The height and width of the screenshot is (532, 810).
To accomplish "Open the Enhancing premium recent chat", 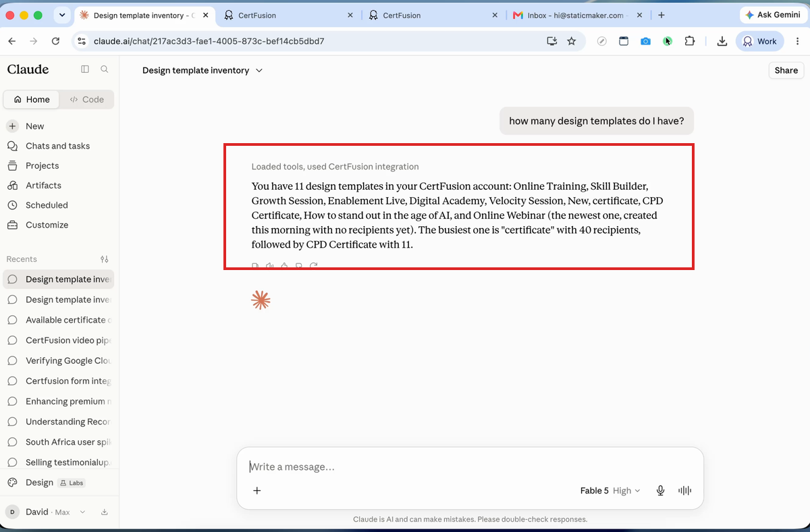I will (x=59, y=401).
